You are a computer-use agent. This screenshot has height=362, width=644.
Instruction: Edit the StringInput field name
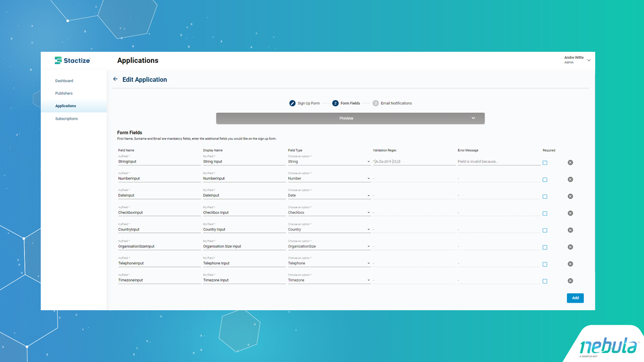pyautogui.click(x=159, y=161)
